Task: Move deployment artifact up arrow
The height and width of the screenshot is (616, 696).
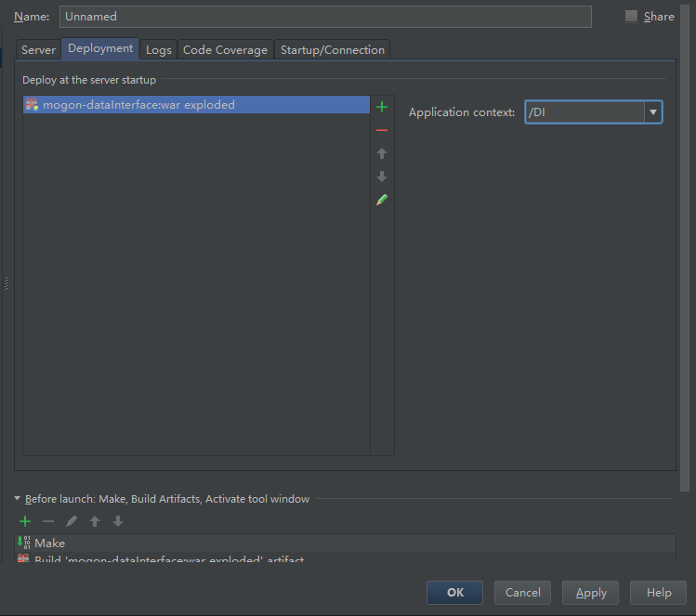Action: [x=381, y=153]
